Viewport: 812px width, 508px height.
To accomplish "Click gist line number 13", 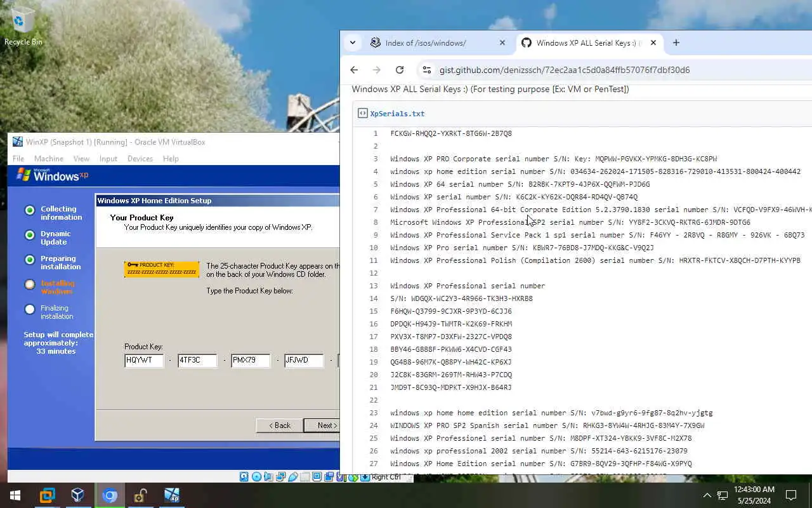I will click(x=374, y=286).
